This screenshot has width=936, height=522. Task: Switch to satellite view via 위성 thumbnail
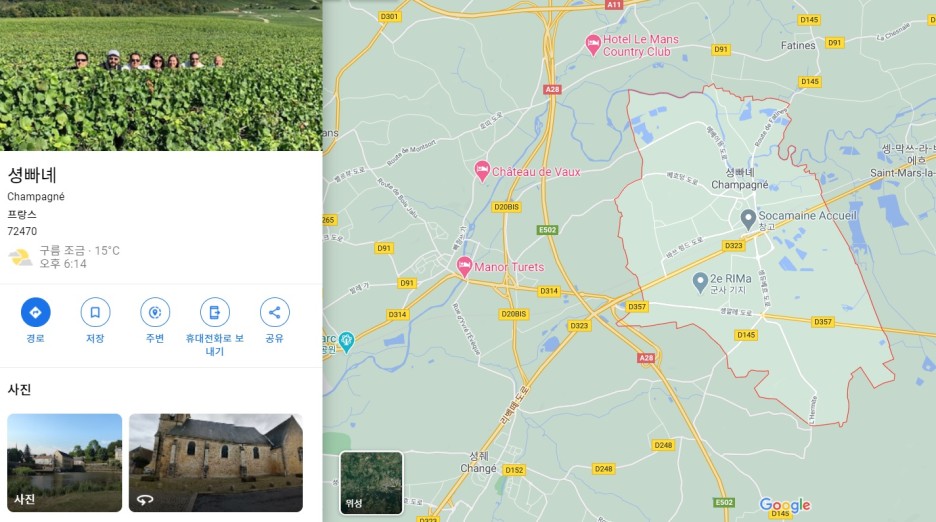[371, 483]
